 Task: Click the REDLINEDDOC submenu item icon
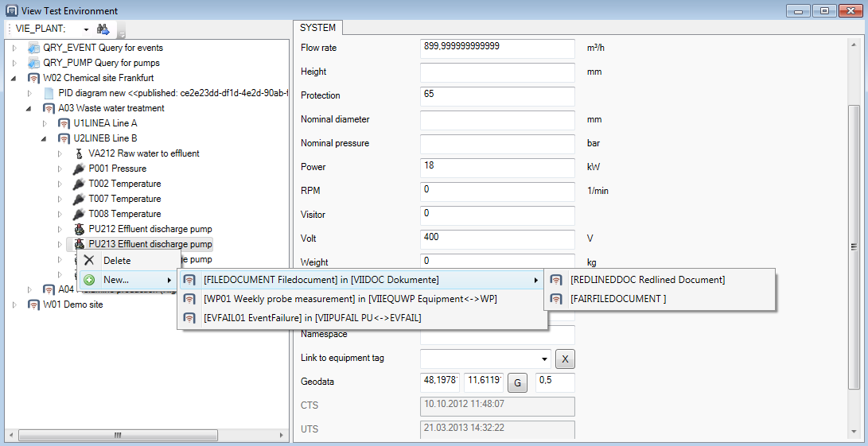[556, 280]
